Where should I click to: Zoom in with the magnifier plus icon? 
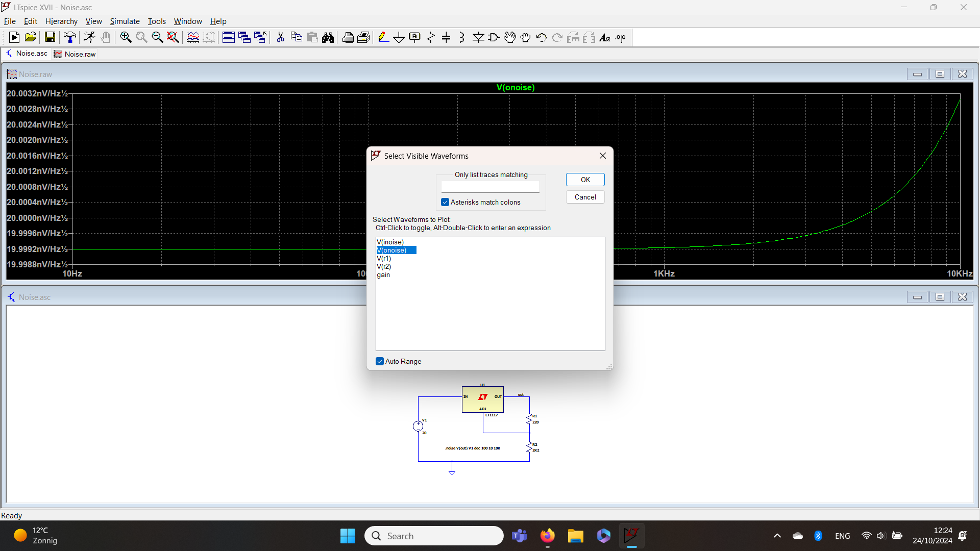[126, 37]
